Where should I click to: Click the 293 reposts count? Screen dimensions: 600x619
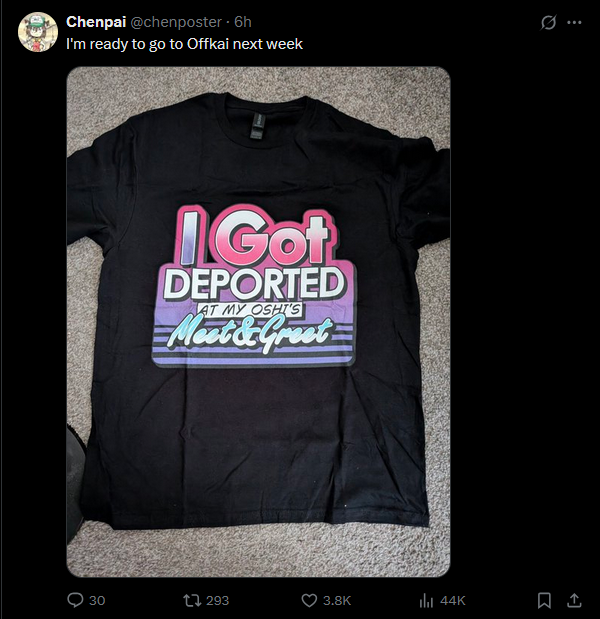(218, 600)
